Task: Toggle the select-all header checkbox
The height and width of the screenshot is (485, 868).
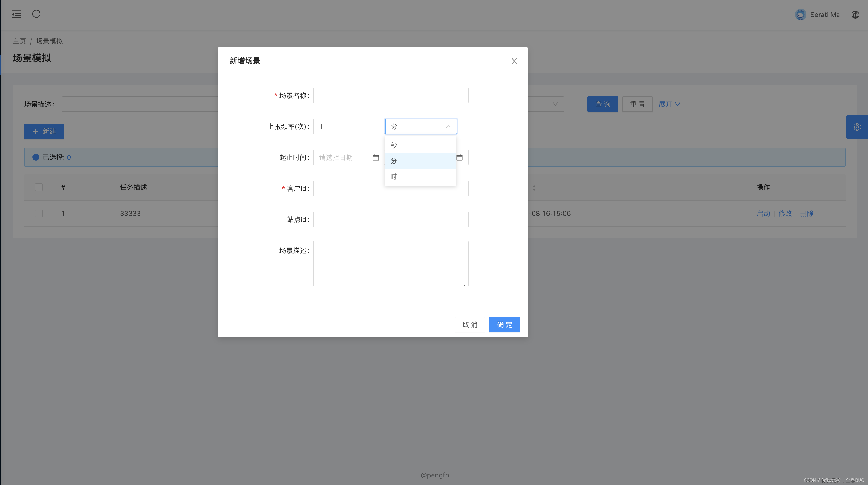Action: pyautogui.click(x=39, y=188)
